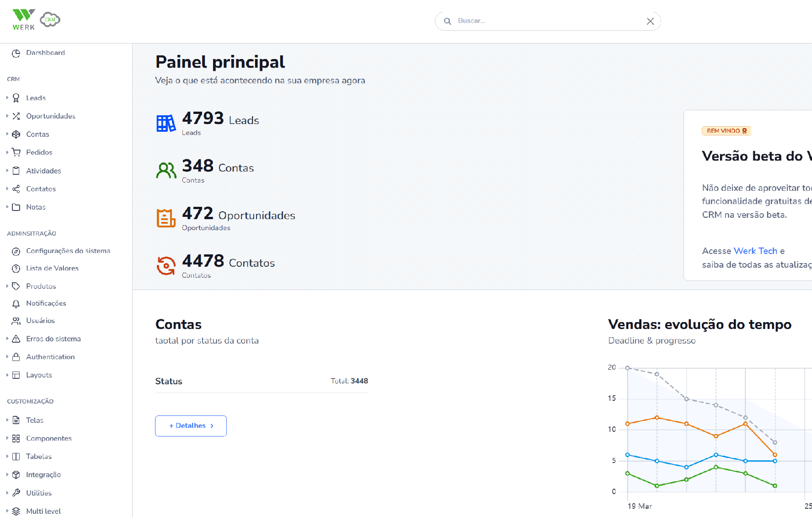Screen dimensions: 812x517
Task: Click the red Contatos refresh icon
Action: pyautogui.click(x=166, y=266)
